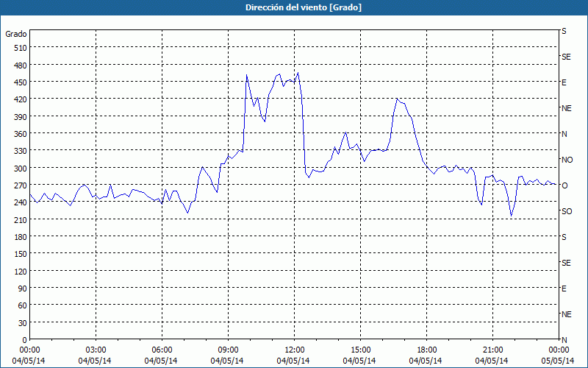Click the 360 y-axis value
Viewport: 588px width, 368px height.
[x=21, y=134]
